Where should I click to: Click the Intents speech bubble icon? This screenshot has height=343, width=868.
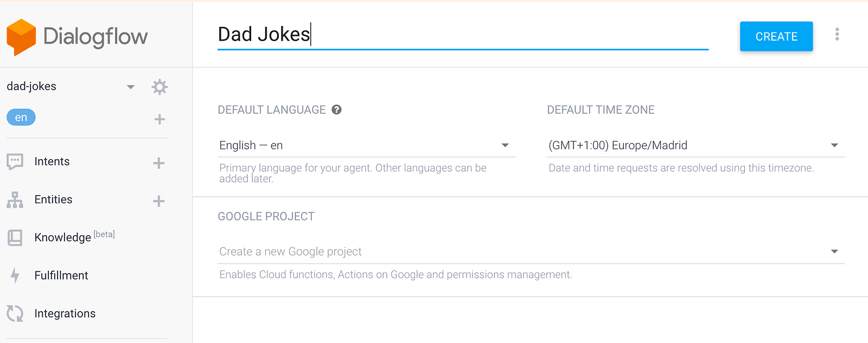click(15, 161)
